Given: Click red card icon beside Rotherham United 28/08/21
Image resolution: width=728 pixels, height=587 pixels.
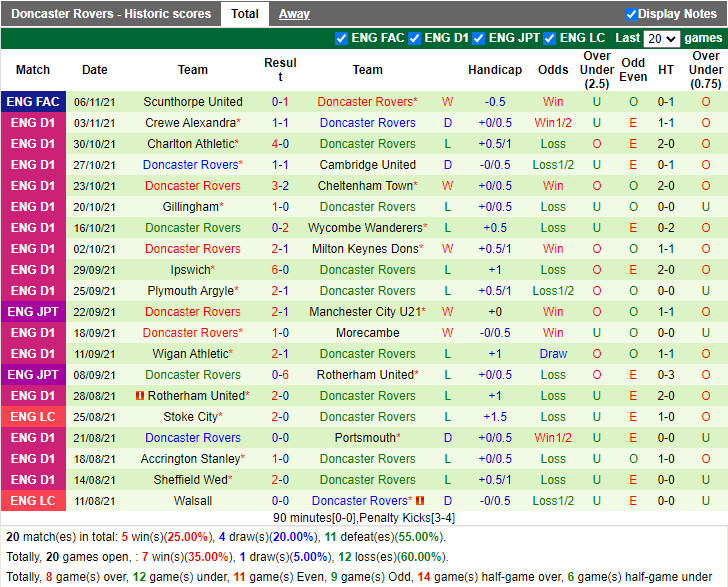Looking at the screenshot, I should (x=139, y=396).
